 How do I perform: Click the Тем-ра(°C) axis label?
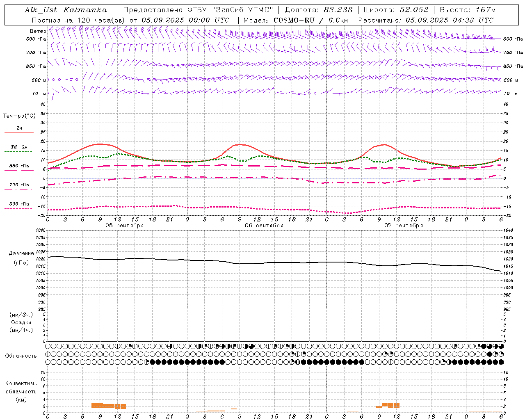[19, 116]
